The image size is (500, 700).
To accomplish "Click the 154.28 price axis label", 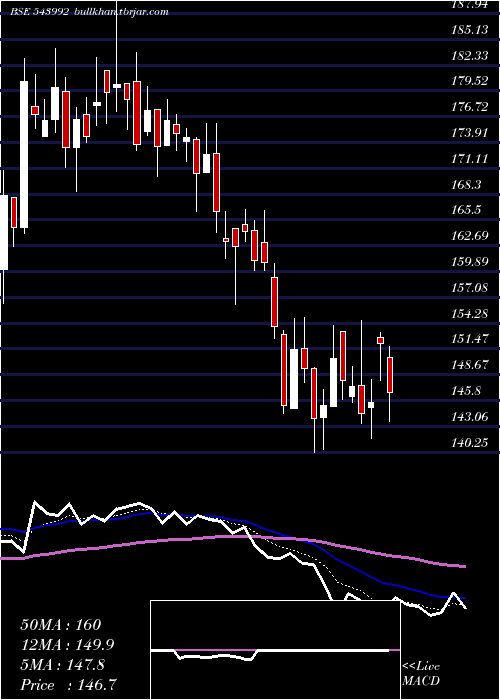I will tap(469, 314).
